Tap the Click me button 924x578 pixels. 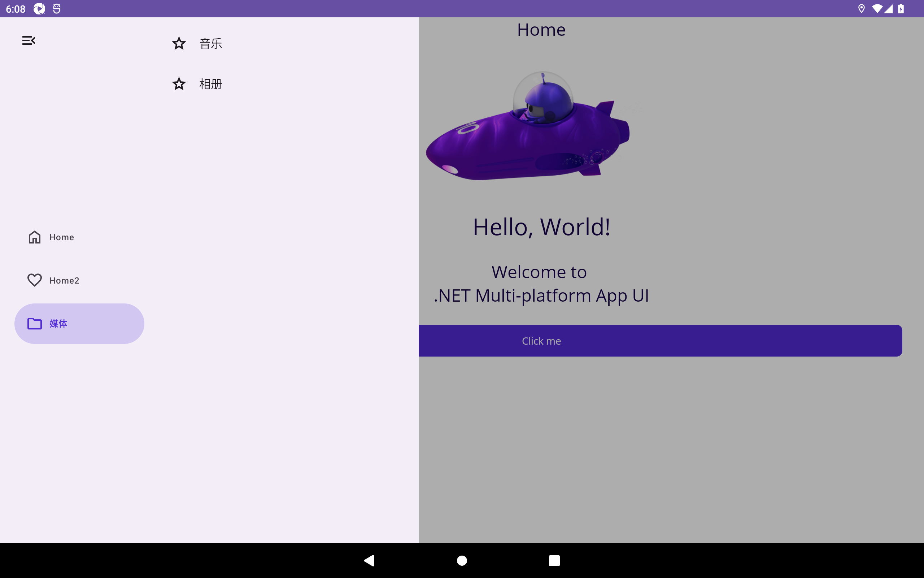(660, 341)
